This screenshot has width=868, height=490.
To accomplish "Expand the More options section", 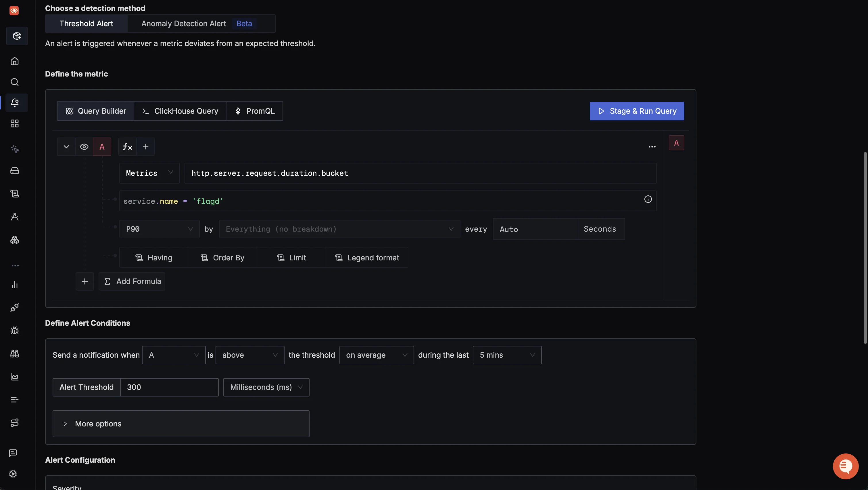I will pos(98,424).
